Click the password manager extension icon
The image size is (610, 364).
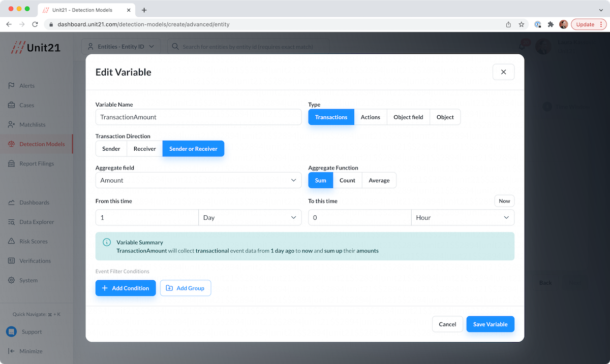[538, 24]
